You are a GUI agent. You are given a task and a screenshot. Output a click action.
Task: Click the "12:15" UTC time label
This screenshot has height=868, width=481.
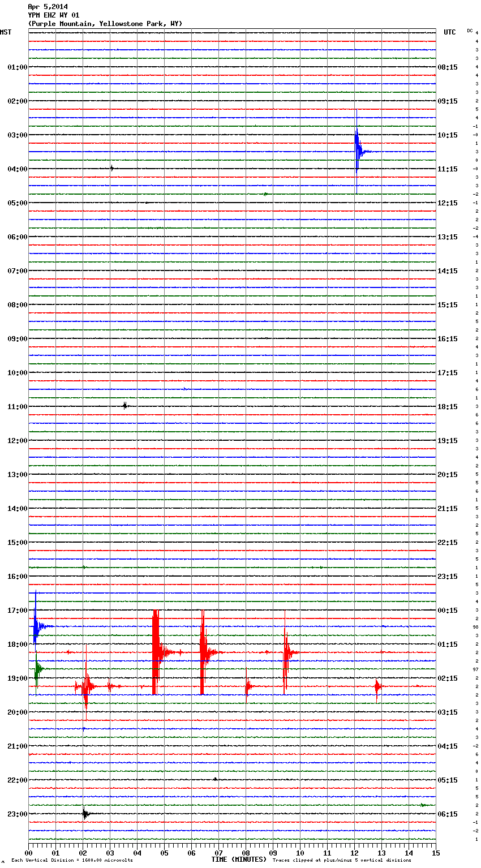pos(448,203)
